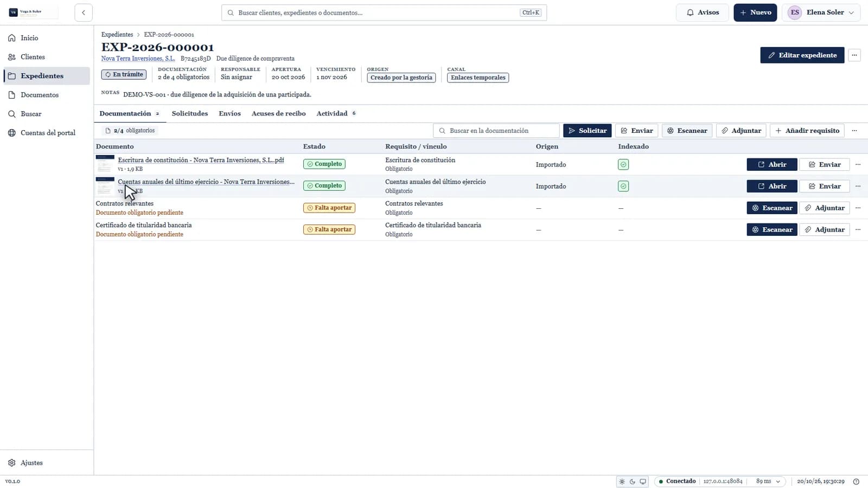Click Enviar for Escritura de constitución row
The width and height of the screenshot is (868, 488).
825,164
